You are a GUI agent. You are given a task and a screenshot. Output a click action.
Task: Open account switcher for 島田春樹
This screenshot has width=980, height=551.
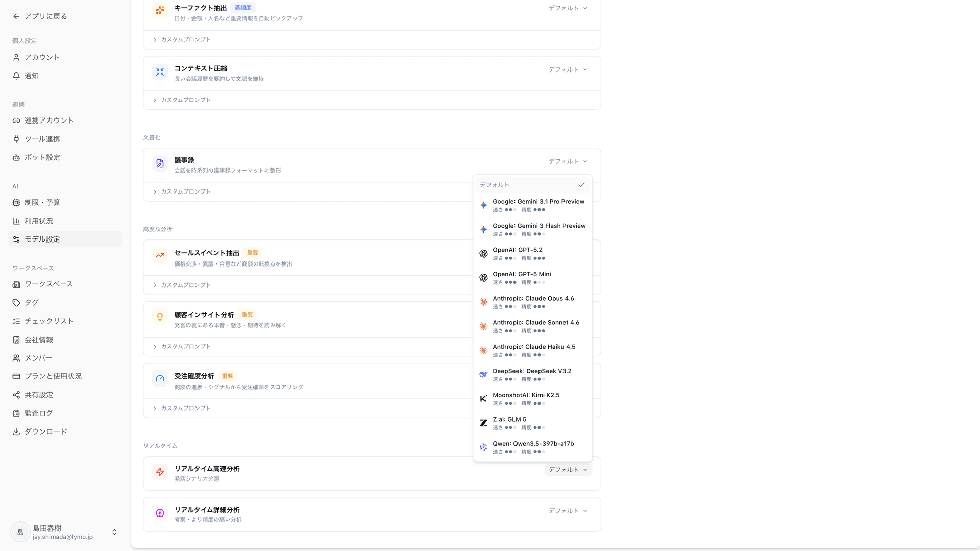click(x=114, y=532)
